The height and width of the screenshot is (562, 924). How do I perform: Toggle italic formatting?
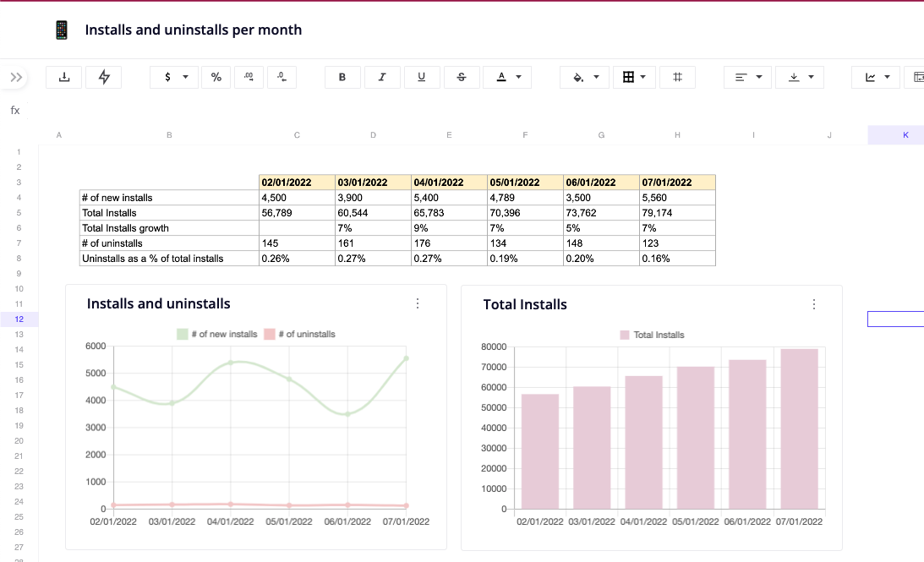click(x=382, y=77)
